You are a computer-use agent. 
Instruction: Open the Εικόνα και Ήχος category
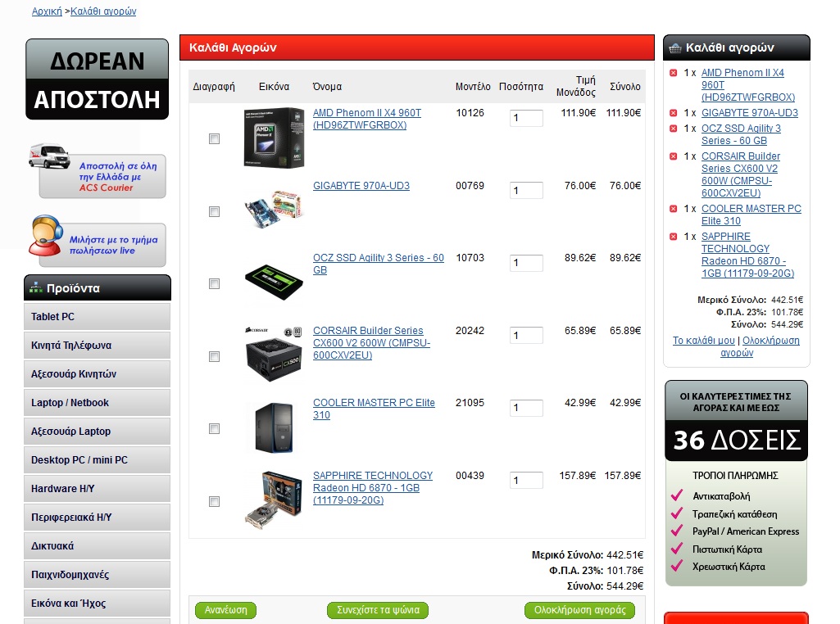[97, 604]
